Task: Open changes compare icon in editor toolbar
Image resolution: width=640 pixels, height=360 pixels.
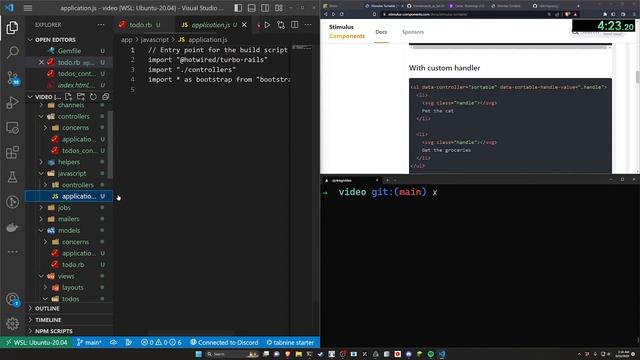Action: (x=281, y=25)
